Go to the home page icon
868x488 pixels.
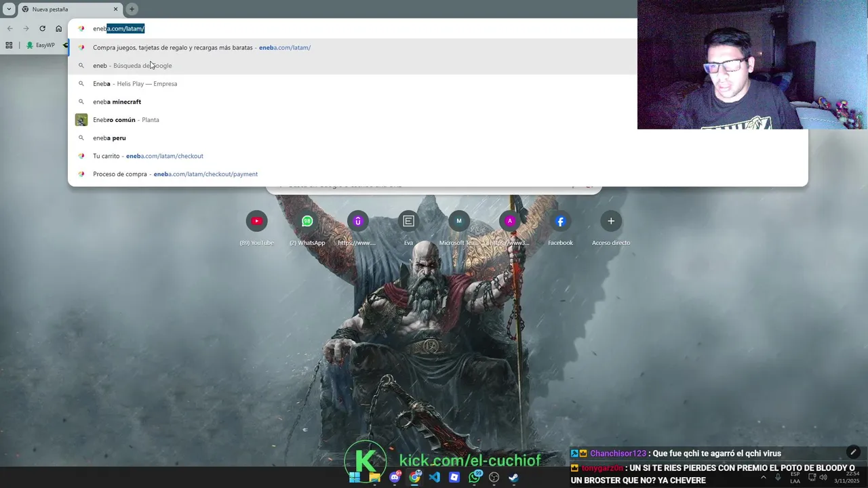[58, 28]
